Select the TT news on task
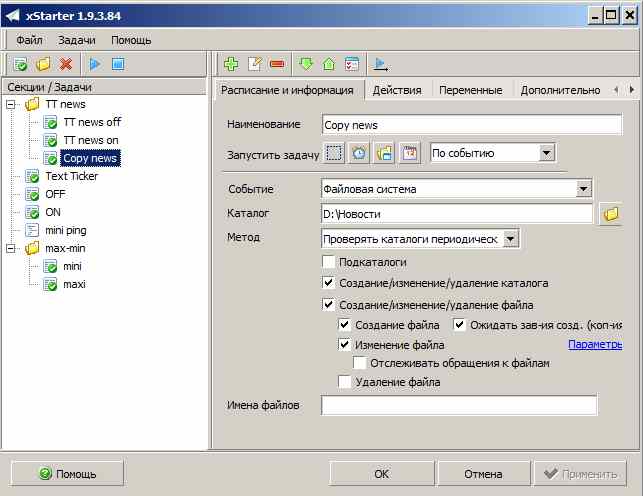This screenshot has width=643, height=496. pos(91,140)
